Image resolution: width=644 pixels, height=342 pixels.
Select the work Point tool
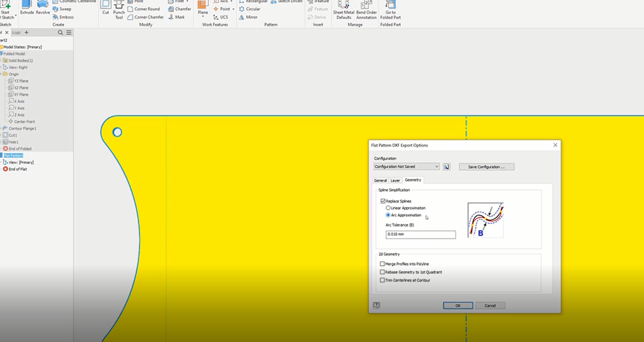222,9
